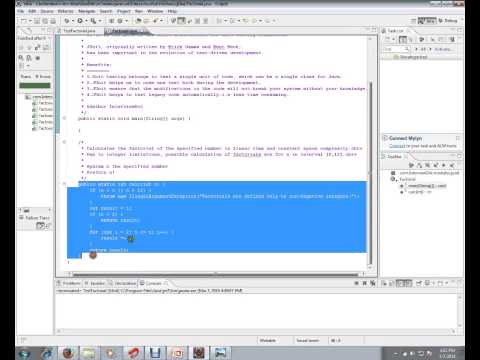This screenshot has width=480, height=360.
Task: Click the New file toolbar icon
Action: point(24,21)
